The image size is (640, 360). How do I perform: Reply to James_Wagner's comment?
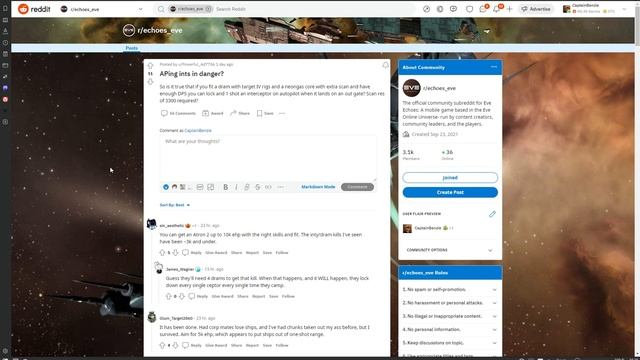198,296
